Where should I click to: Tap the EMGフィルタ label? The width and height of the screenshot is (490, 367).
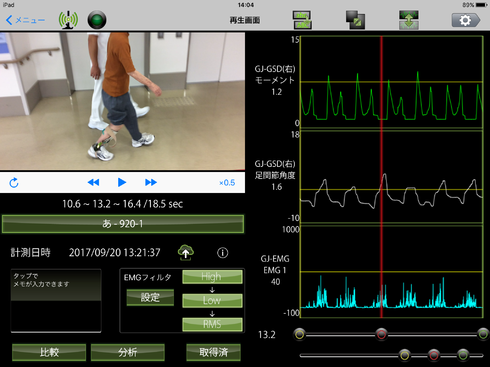(147, 277)
